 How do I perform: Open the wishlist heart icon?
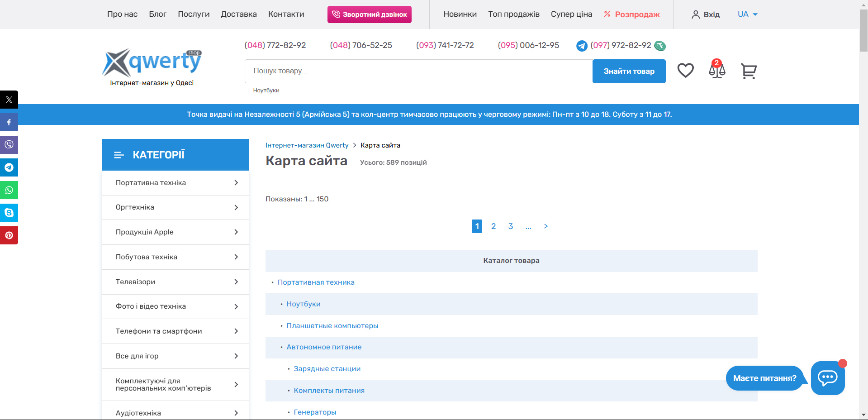[685, 71]
